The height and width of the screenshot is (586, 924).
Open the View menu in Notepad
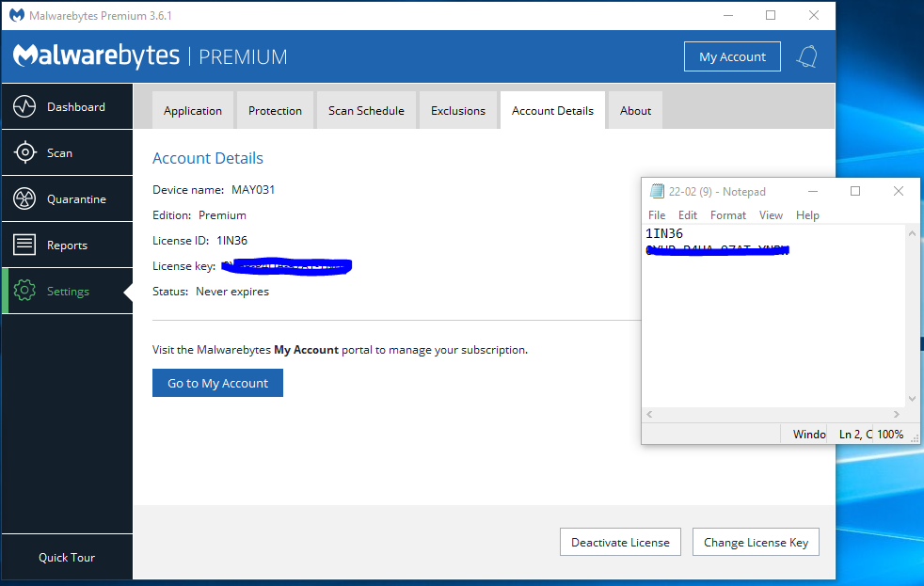click(771, 215)
